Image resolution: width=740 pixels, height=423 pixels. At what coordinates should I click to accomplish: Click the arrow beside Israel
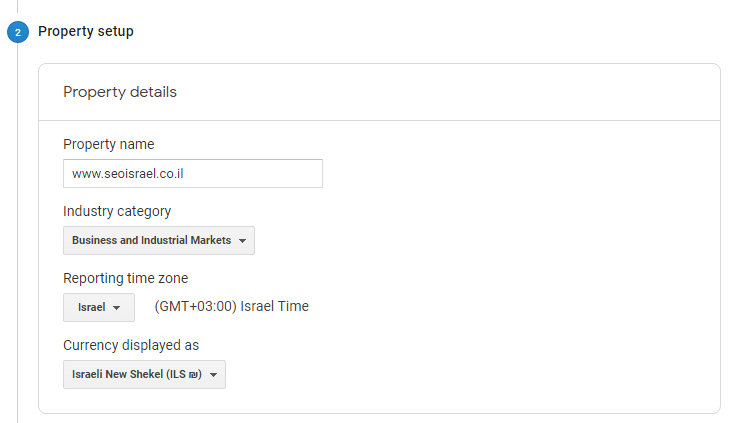117,308
